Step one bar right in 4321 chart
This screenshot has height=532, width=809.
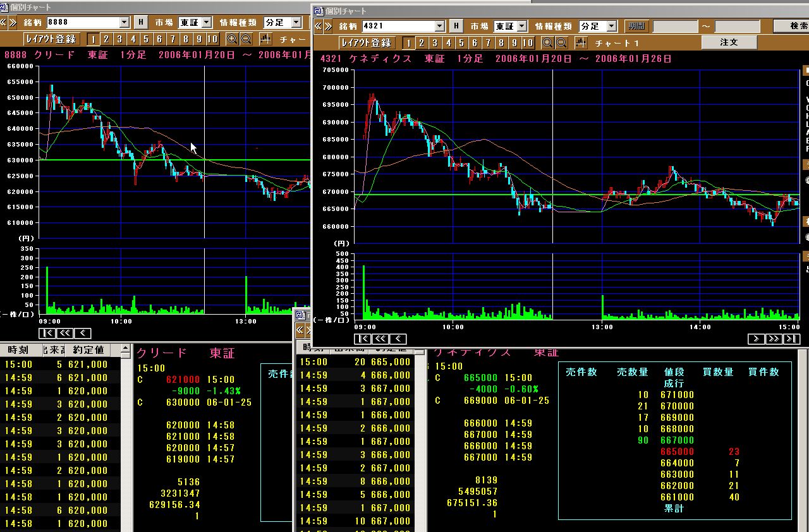point(756,339)
